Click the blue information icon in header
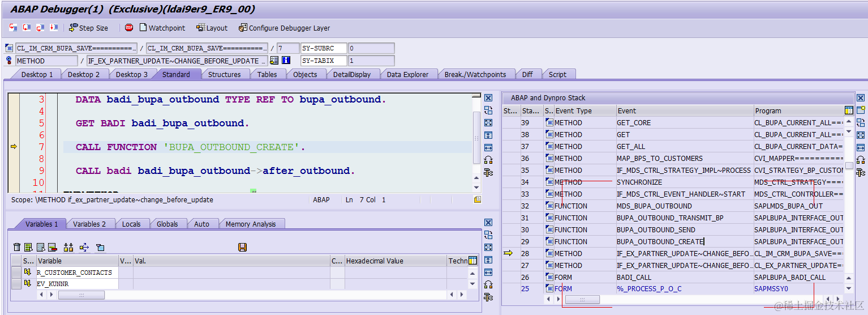This screenshot has width=868, height=315. (x=286, y=61)
